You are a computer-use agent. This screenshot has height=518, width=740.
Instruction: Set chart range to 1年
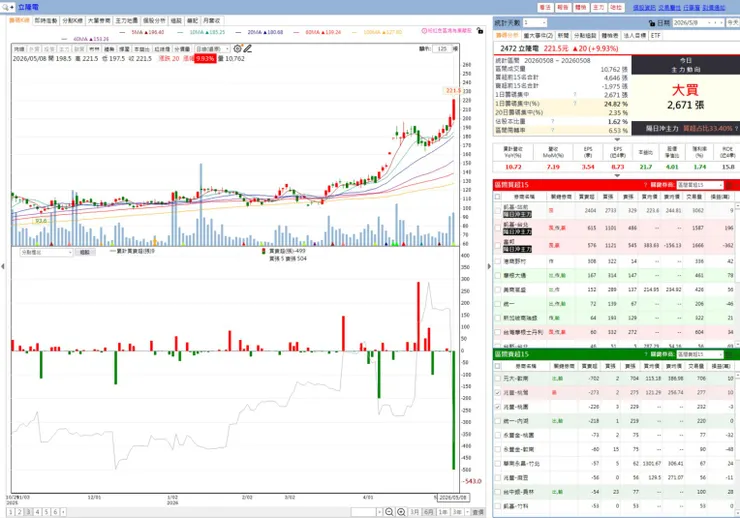[443, 512]
